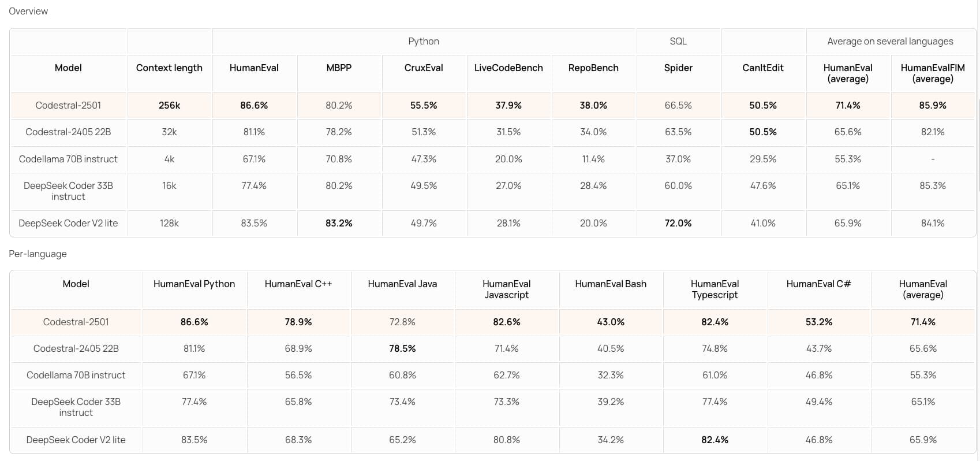Click the Per-language section heading

(x=38, y=254)
